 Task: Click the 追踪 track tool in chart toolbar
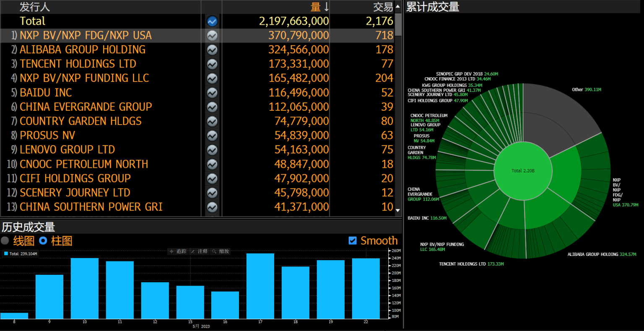[178, 251]
